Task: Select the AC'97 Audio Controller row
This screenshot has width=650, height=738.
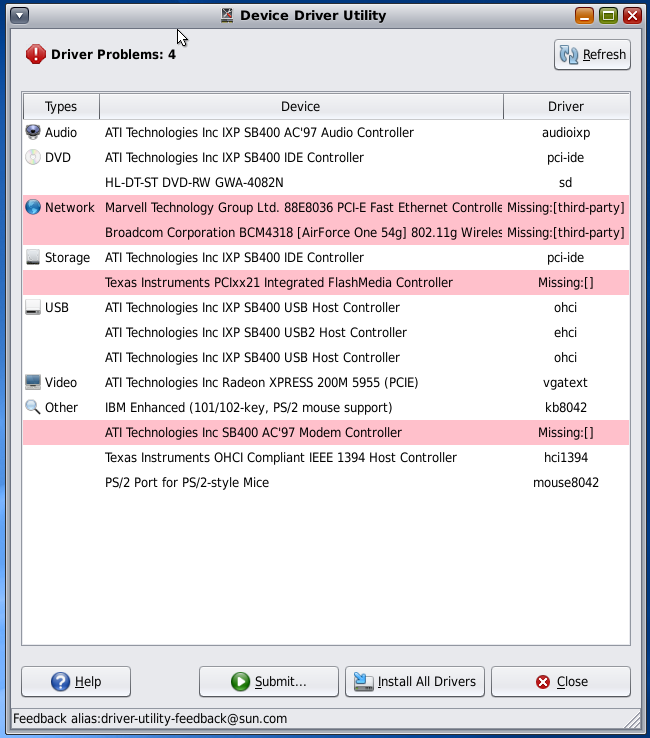Action: coord(326,132)
